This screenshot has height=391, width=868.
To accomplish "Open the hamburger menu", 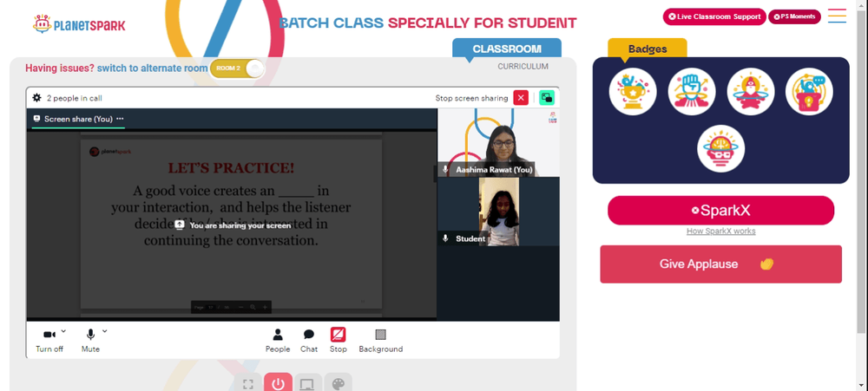I will tap(837, 16).
